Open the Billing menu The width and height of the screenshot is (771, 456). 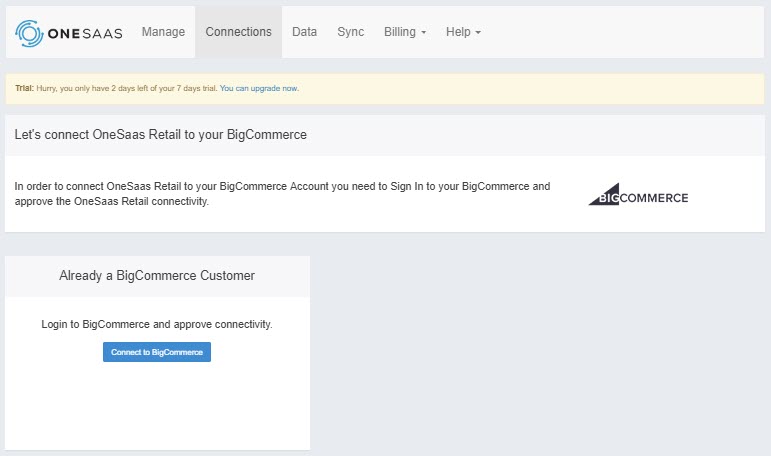click(x=405, y=32)
